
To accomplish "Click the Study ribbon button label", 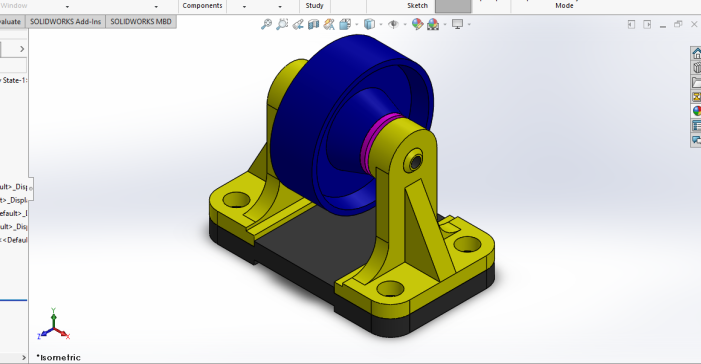I will coord(314,6).
